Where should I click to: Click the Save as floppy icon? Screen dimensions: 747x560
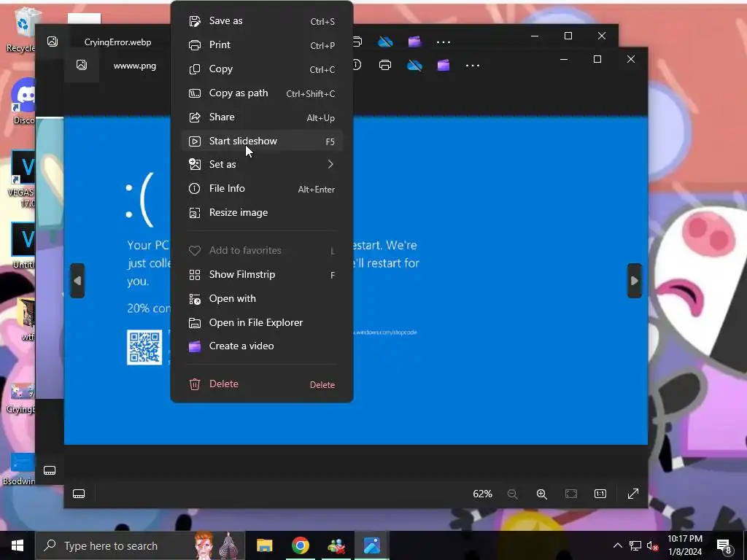194,21
